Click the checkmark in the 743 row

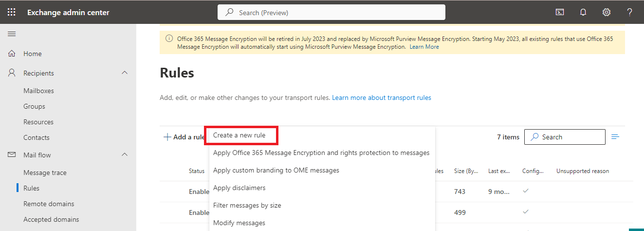(x=525, y=191)
